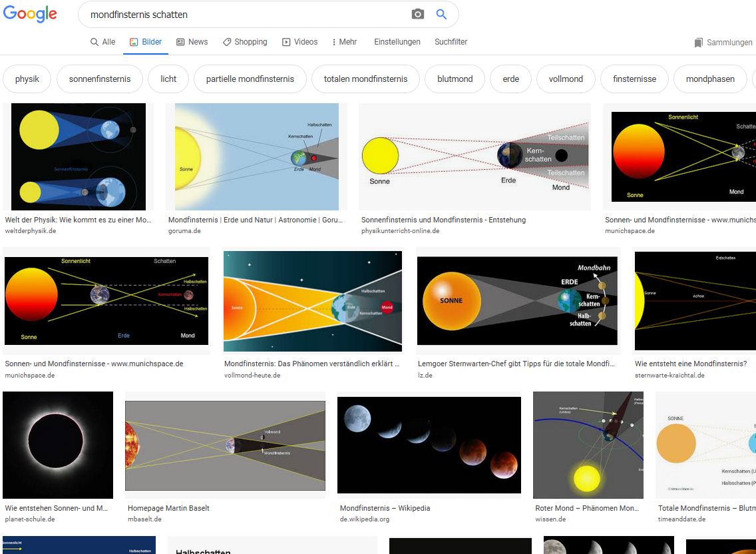Switch to the News tab
This screenshot has height=554, width=756.
pyautogui.click(x=192, y=41)
